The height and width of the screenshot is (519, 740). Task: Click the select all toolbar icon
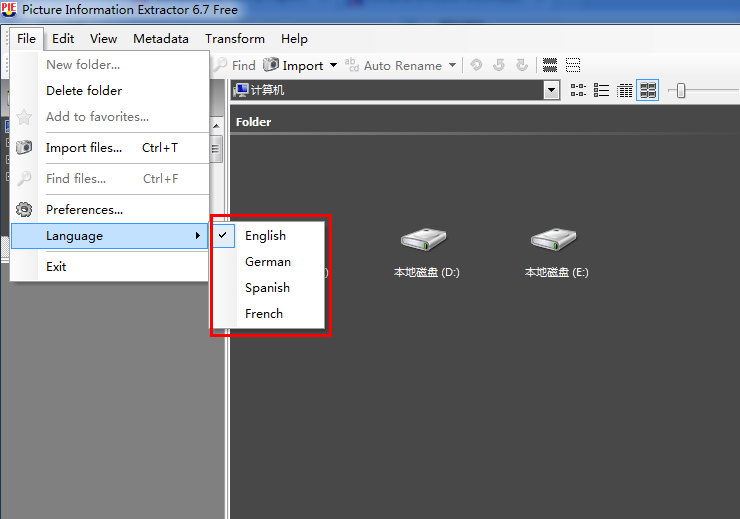click(550, 65)
